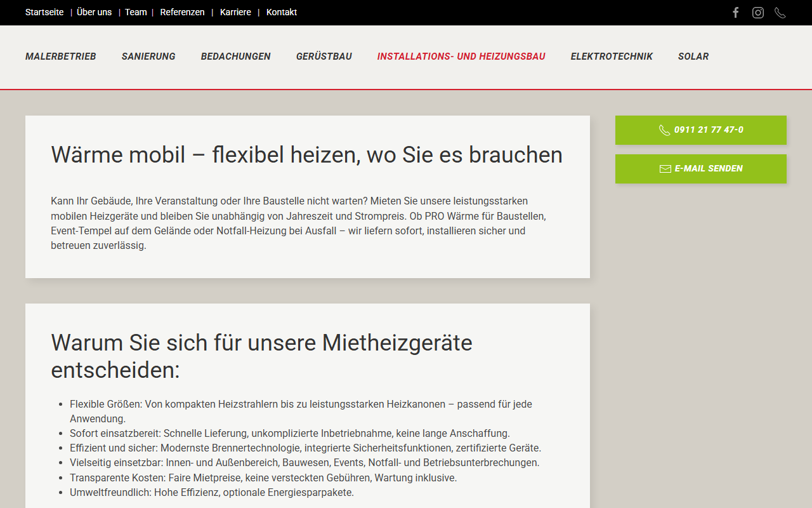Select the Malerbetrieb menu item

(x=61, y=57)
